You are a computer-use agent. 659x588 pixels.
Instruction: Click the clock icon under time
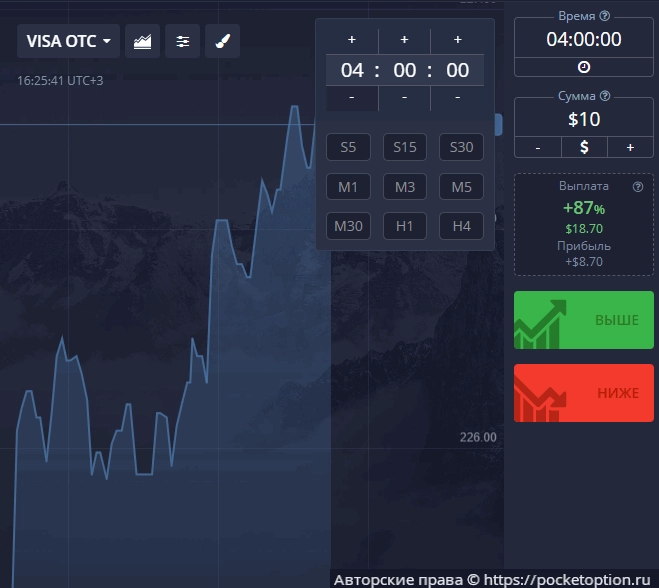[584, 67]
